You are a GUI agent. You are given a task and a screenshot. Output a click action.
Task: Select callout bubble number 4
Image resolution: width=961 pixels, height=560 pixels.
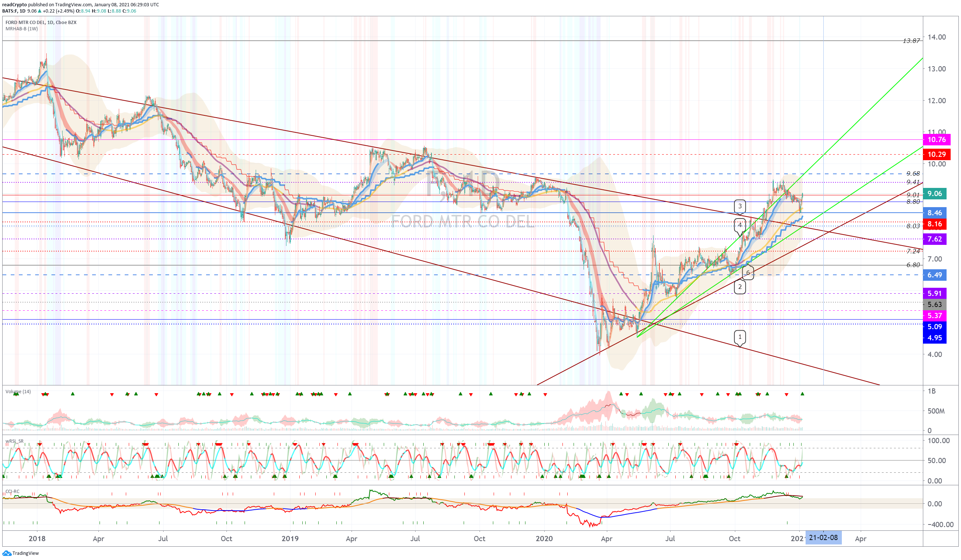click(x=740, y=225)
